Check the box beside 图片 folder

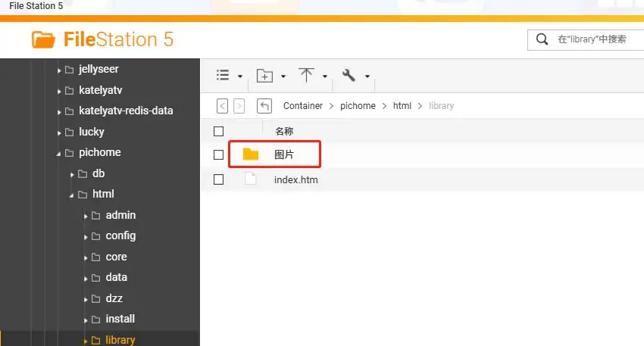pos(219,154)
